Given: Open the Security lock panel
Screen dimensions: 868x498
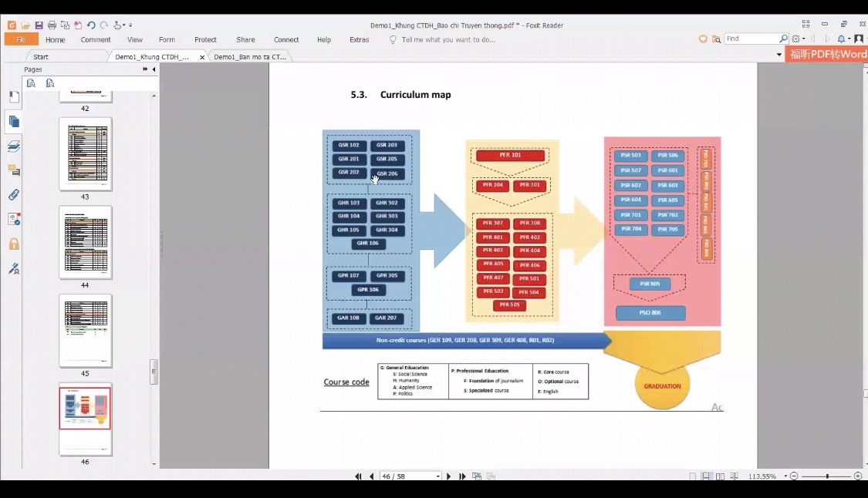Looking at the screenshot, I should coord(14,244).
